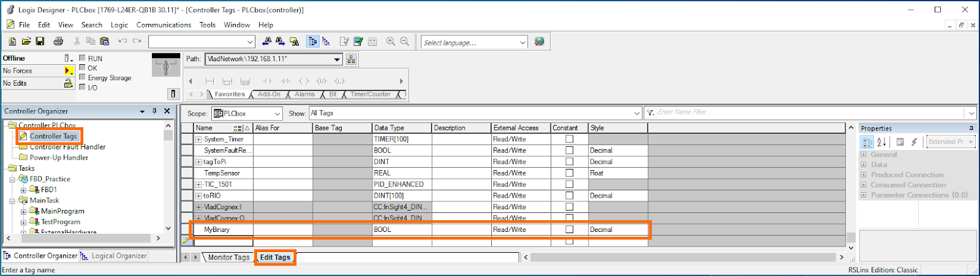
Task: Toggle Constant checkbox for toRIO
Action: tap(569, 195)
